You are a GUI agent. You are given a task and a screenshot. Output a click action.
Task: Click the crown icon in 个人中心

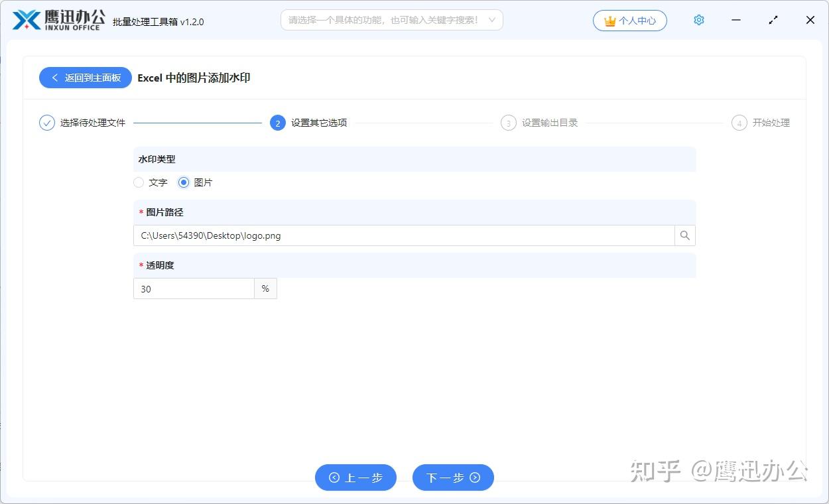click(610, 21)
